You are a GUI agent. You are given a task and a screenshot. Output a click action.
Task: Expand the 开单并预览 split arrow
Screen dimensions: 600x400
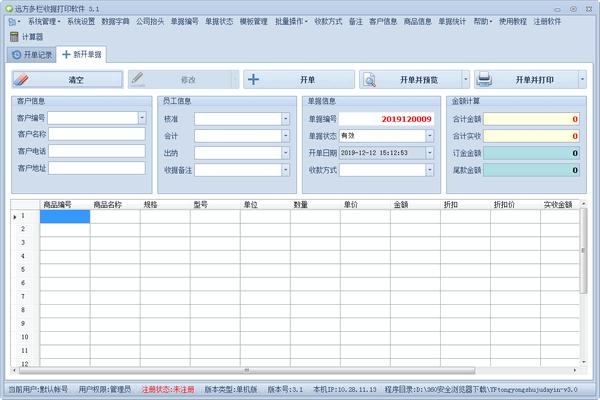pos(466,80)
